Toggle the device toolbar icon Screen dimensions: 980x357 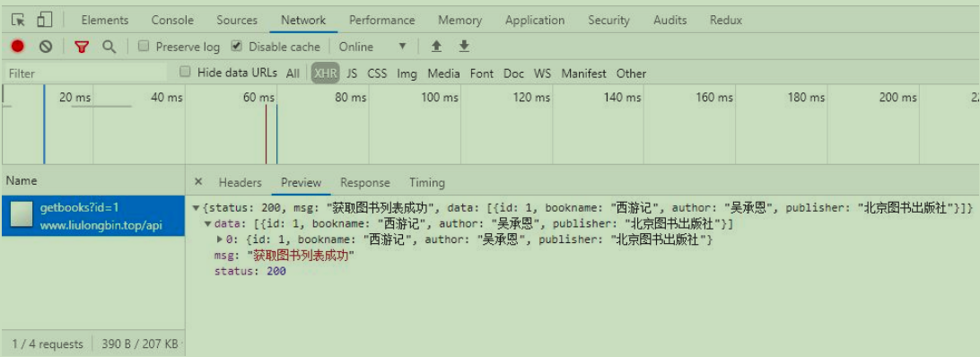pyautogui.click(x=44, y=20)
